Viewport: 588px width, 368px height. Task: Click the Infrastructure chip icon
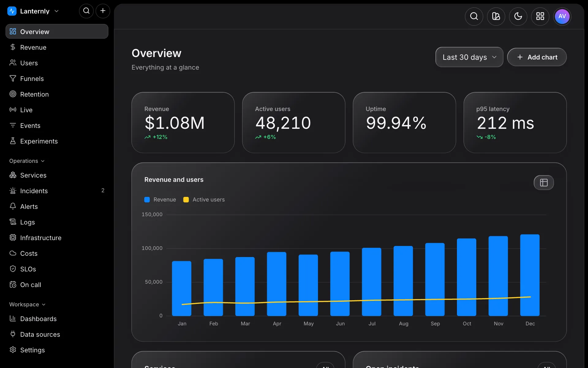coord(13,237)
